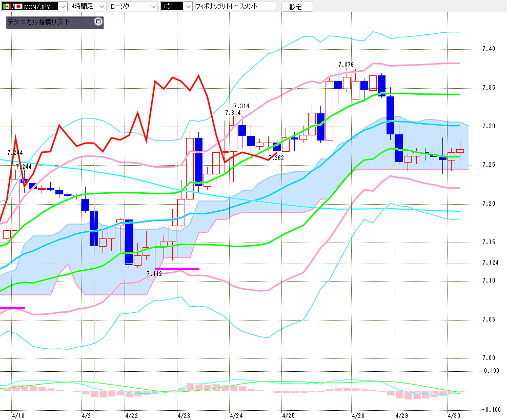Image resolution: width=507 pixels, height=420 pixels.
Task: Click the 4/21 date label
Action: click(x=88, y=415)
